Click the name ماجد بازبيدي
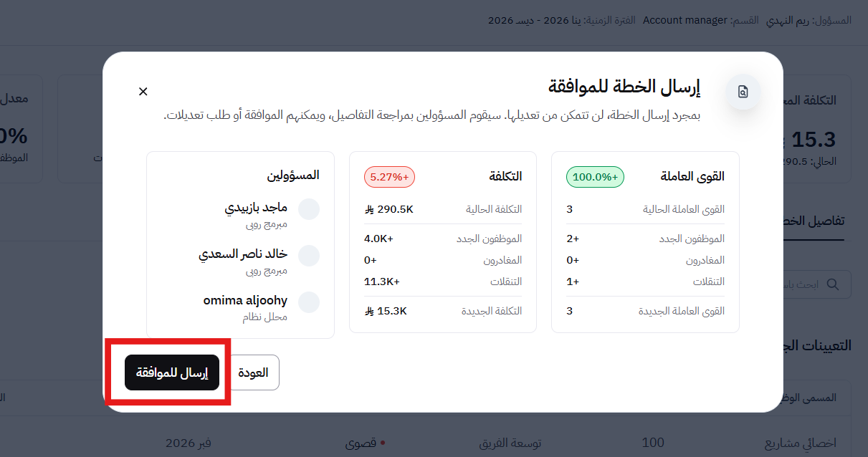This screenshot has width=868, height=457. click(256, 208)
